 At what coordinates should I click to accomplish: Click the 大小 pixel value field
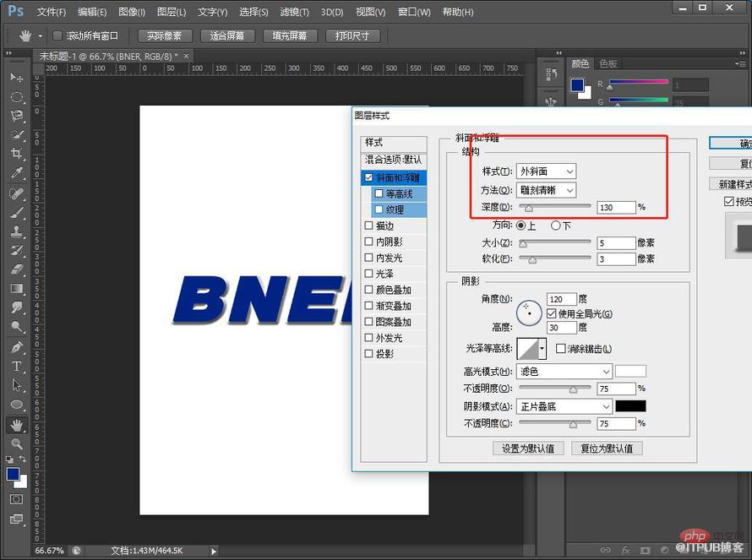[x=616, y=243]
